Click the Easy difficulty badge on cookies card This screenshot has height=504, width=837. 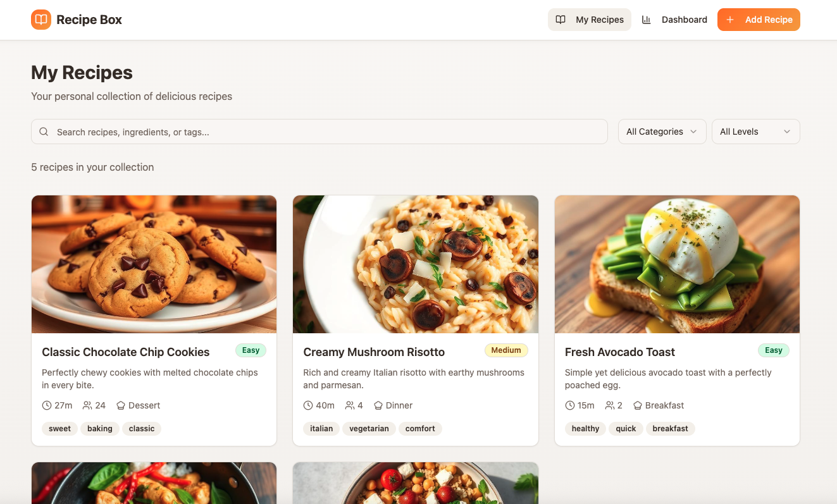pyautogui.click(x=251, y=350)
